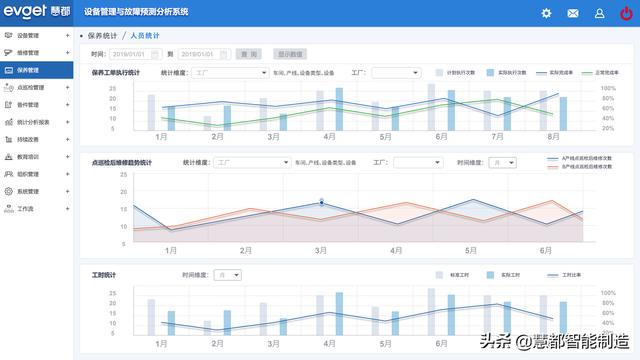
Task: Expand the 系统管理 plus sign
Action: pos(67,191)
